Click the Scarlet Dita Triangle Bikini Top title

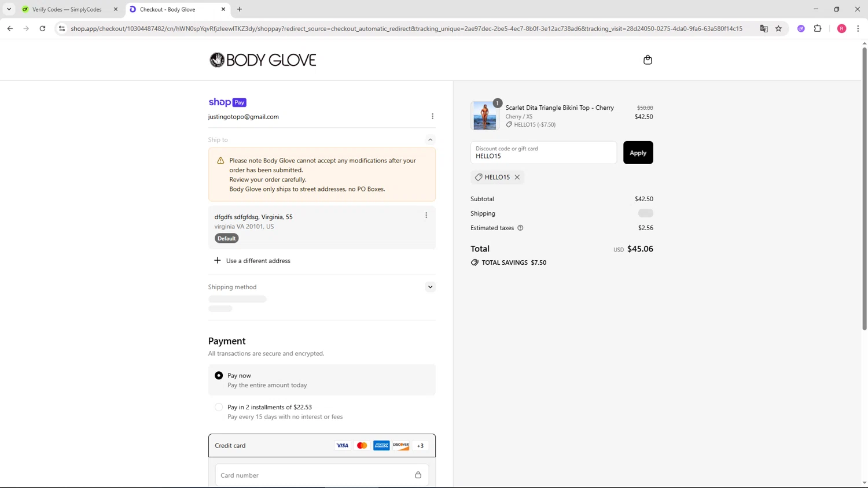coord(560,108)
